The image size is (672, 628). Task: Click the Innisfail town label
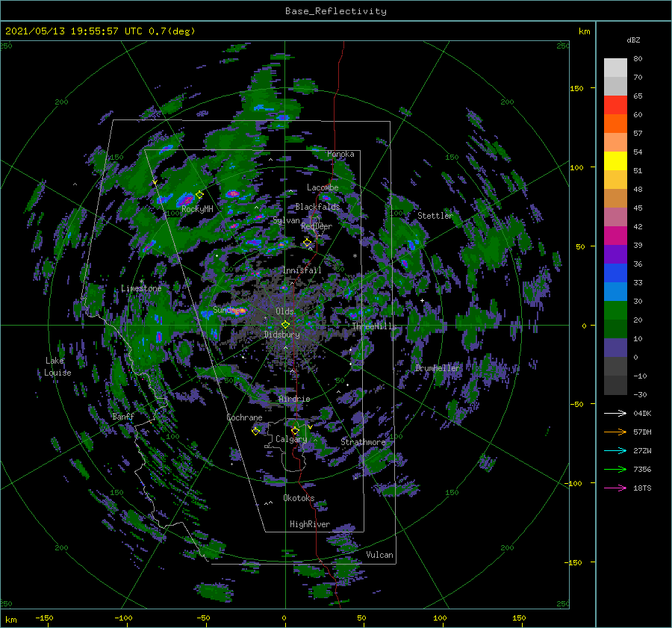point(302,270)
